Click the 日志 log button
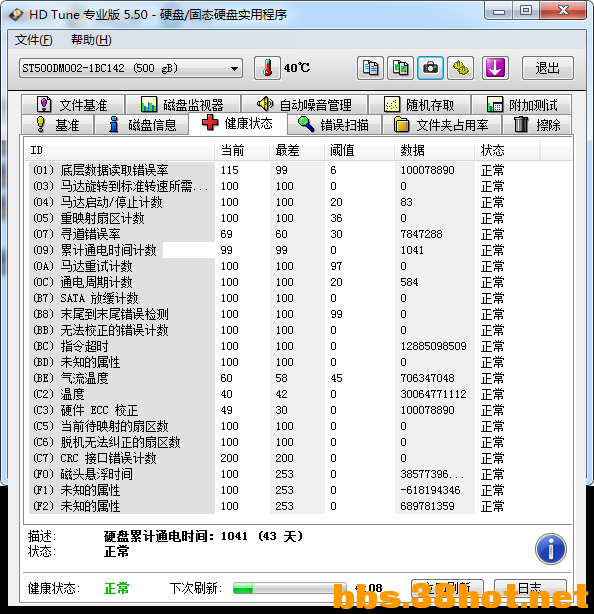 (x=530, y=588)
